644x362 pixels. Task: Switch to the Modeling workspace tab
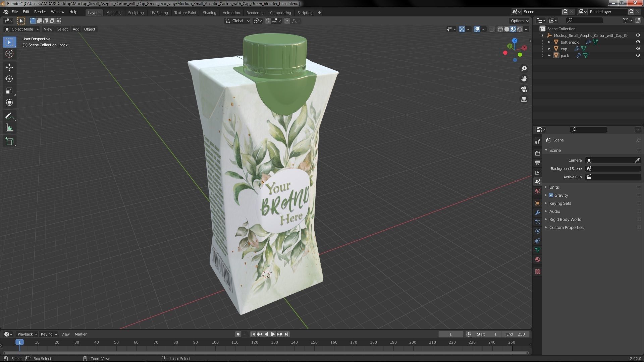(114, 13)
